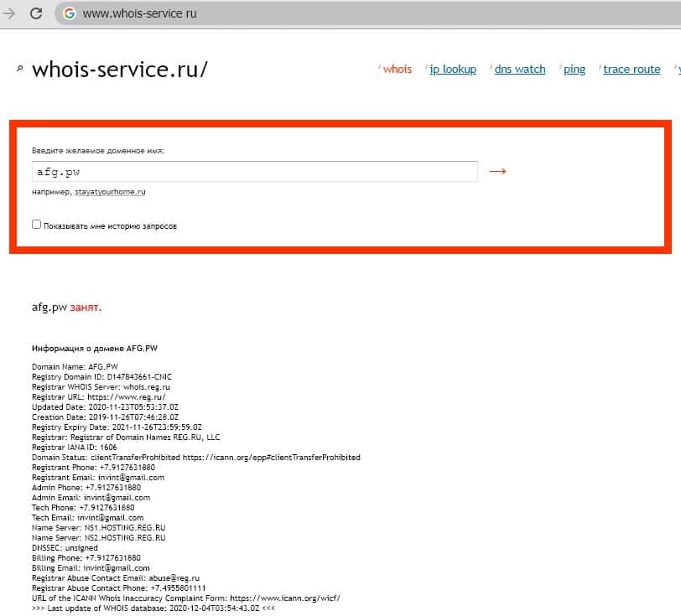Enable the show request history checkbox

[37, 225]
